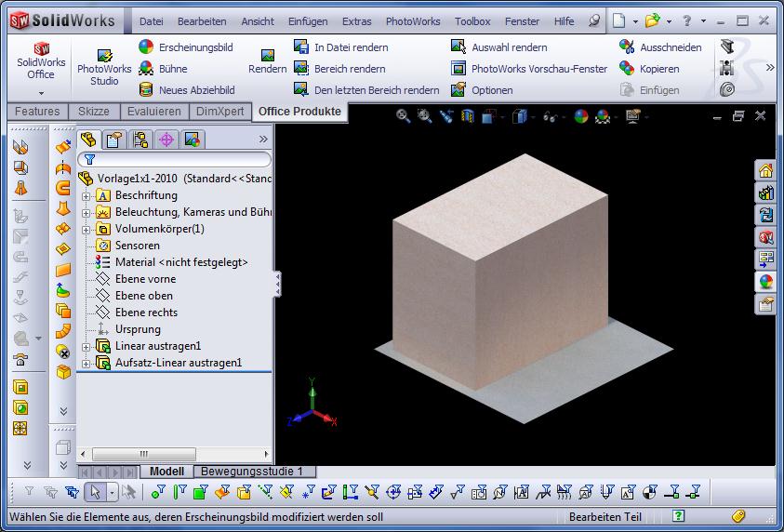Open the Optionen render settings
This screenshot has width=784, height=532.
coord(458,90)
